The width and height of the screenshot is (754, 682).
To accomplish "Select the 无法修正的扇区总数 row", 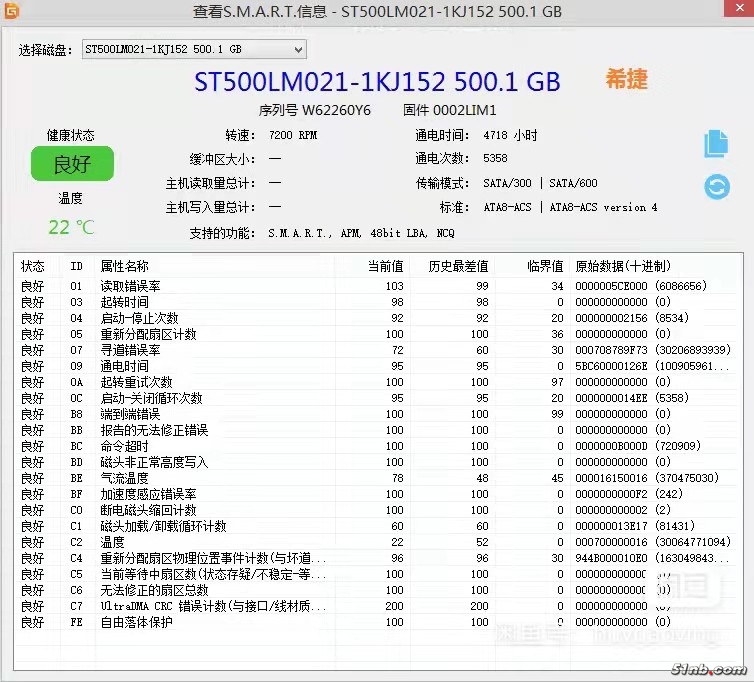I will (x=376, y=590).
